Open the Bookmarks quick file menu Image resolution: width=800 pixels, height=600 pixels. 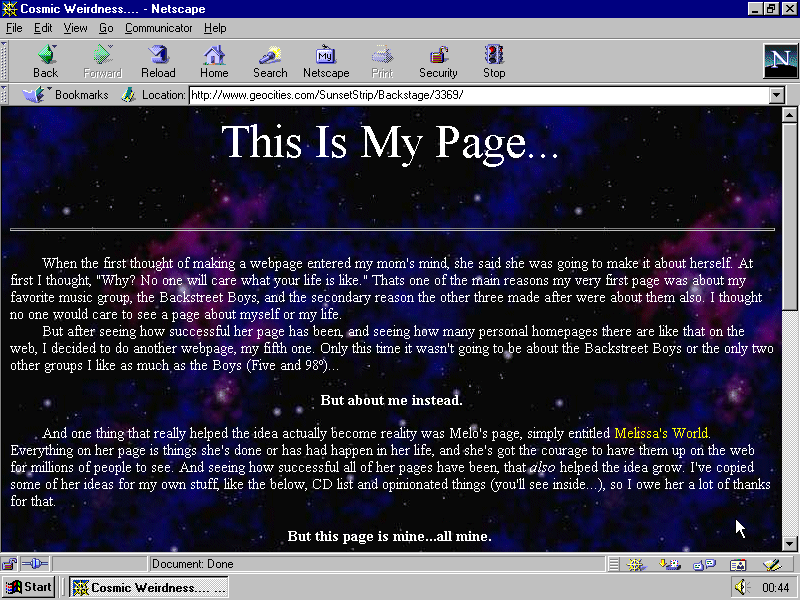pyautogui.click(x=65, y=95)
